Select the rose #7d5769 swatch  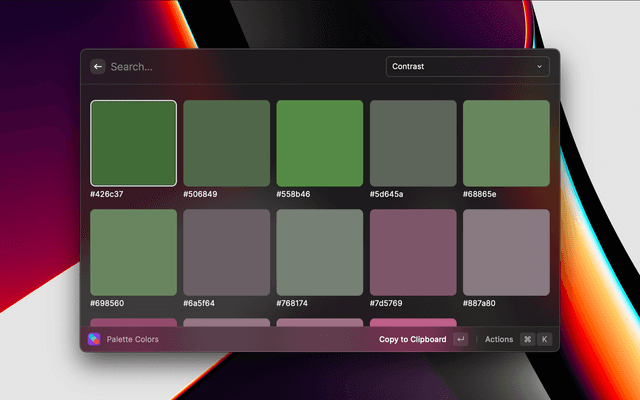click(x=413, y=252)
